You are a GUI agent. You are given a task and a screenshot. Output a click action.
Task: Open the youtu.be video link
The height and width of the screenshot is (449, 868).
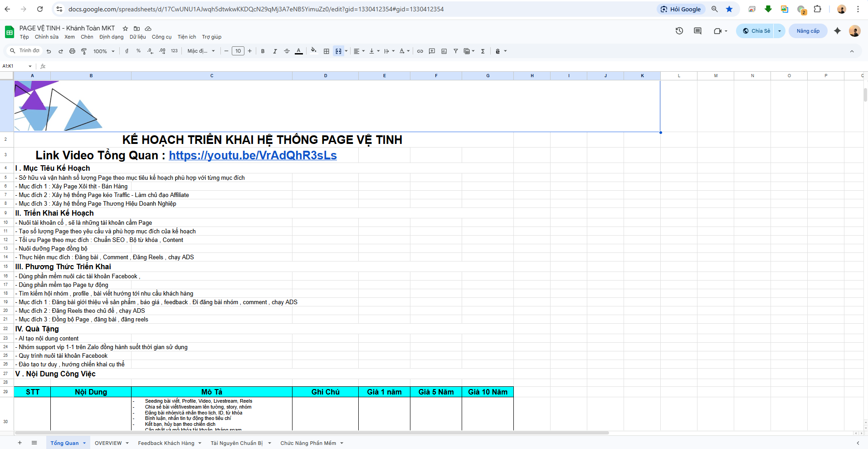253,155
